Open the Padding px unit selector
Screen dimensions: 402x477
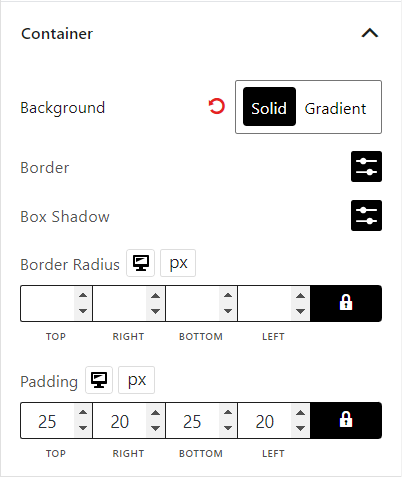pos(136,380)
